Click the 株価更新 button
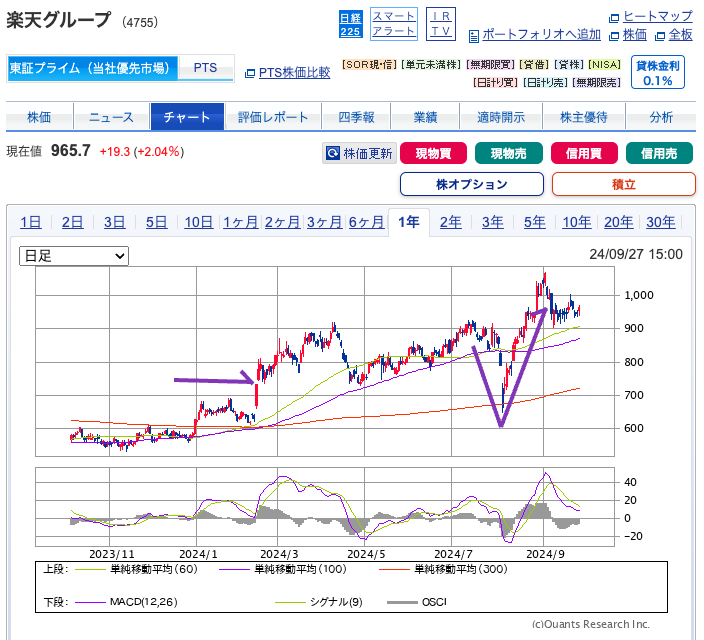Image resolution: width=704 pixels, height=640 pixels. pos(360,154)
